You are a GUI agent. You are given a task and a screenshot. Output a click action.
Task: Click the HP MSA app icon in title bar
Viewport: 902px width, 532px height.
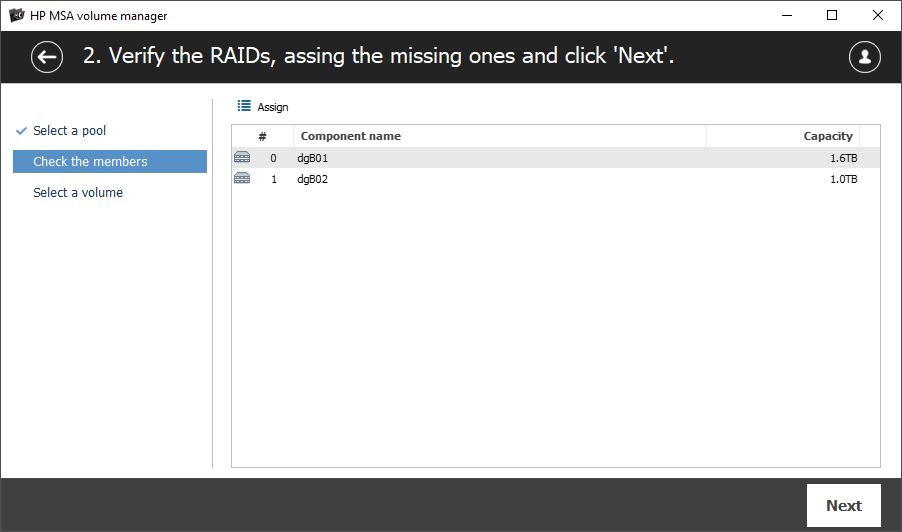click(17, 15)
